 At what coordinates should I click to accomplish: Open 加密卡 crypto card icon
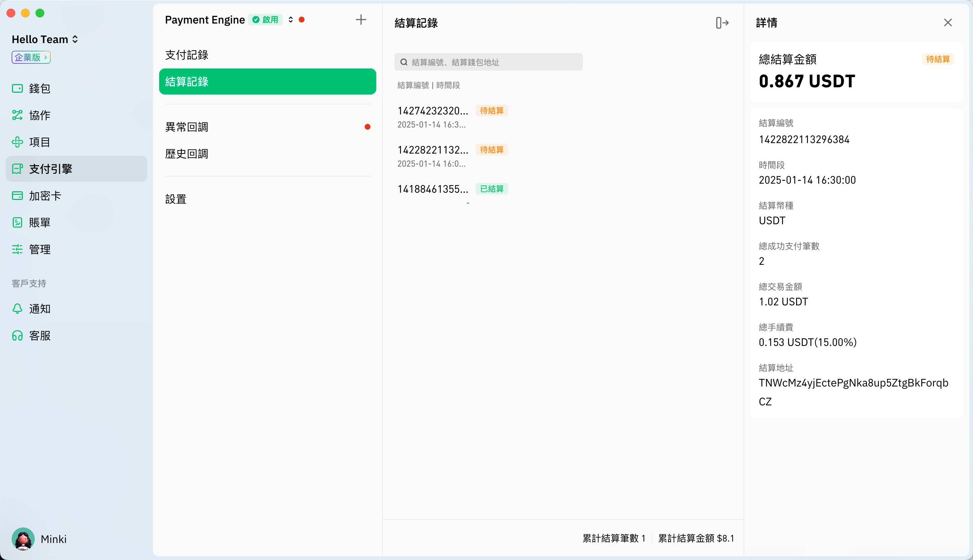[x=17, y=196]
